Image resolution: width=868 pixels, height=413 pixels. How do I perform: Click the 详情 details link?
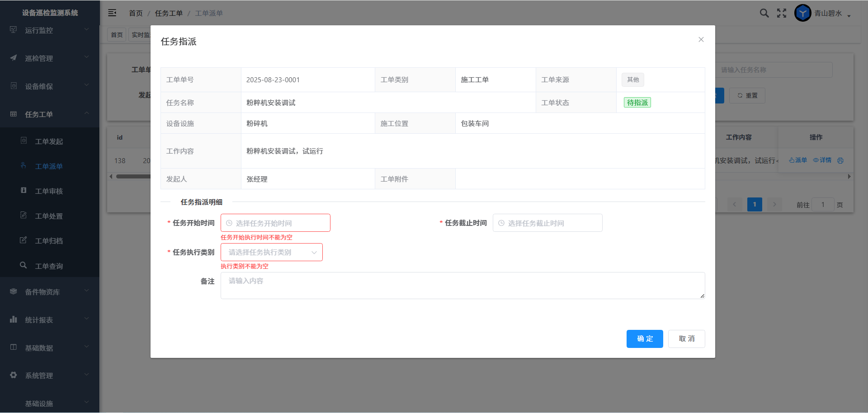click(822, 160)
